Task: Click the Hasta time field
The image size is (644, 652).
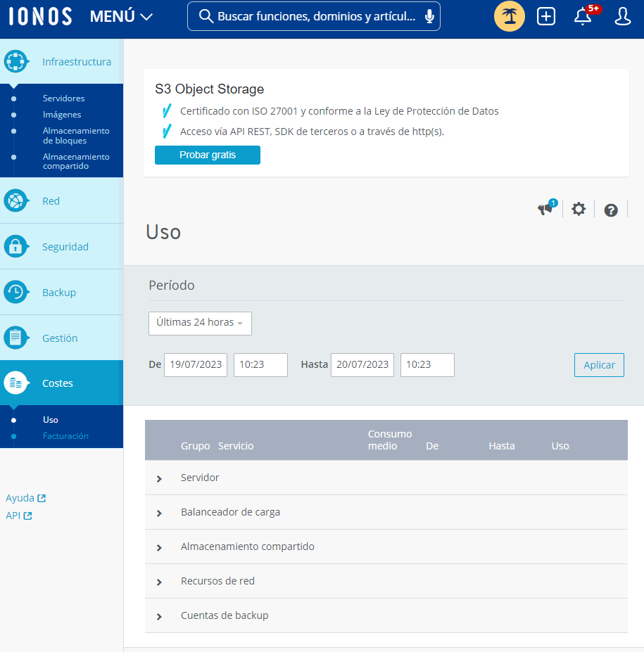Action: coord(427,364)
